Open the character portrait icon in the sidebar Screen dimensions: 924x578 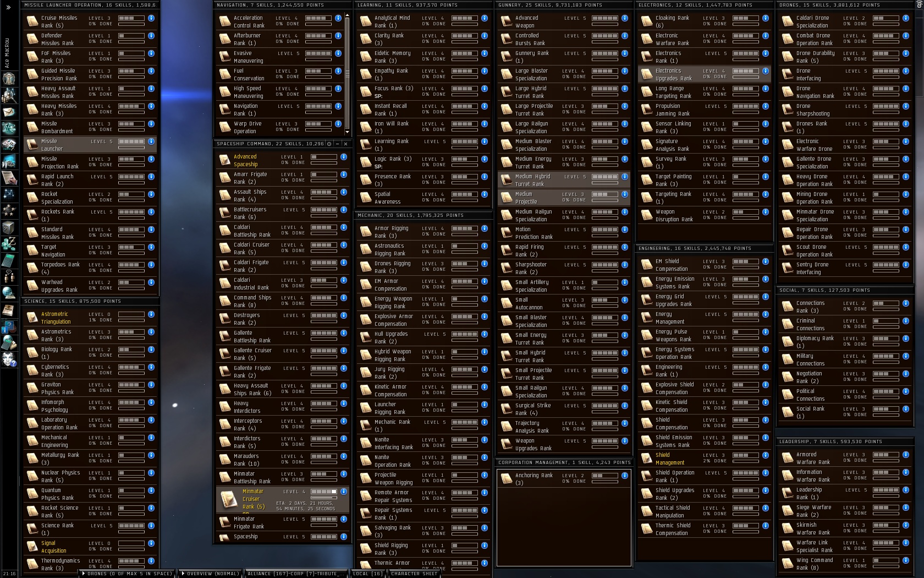coord(8,78)
